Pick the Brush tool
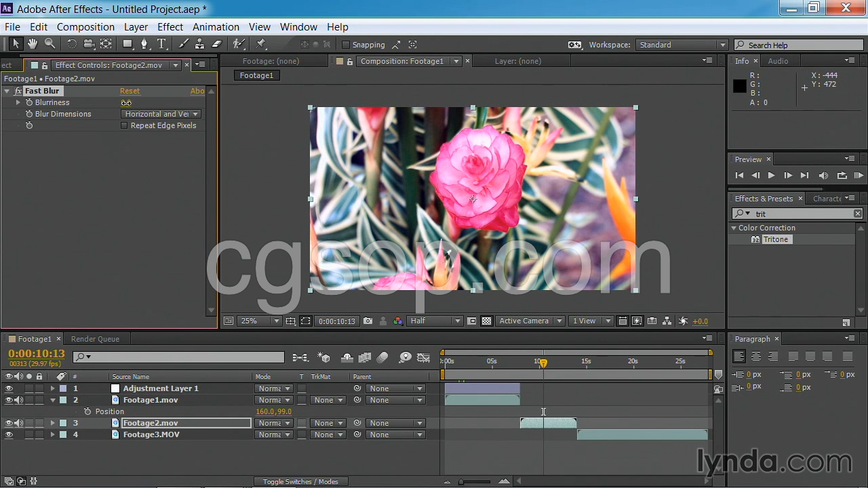 tap(183, 44)
